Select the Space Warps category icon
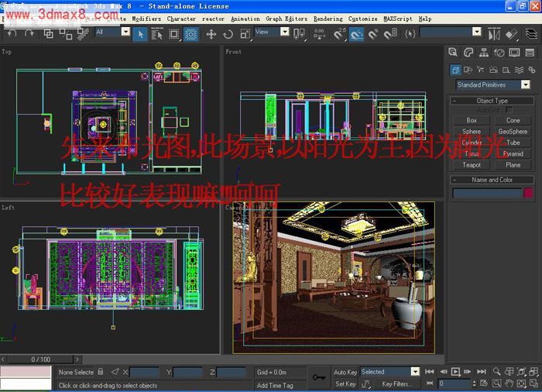The height and width of the screenshot is (392, 542). (x=519, y=70)
